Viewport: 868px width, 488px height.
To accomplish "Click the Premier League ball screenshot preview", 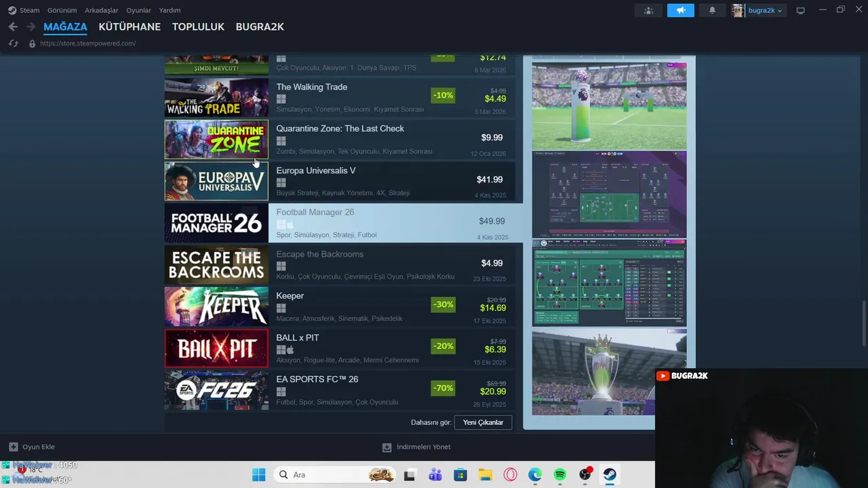I will tap(609, 105).
